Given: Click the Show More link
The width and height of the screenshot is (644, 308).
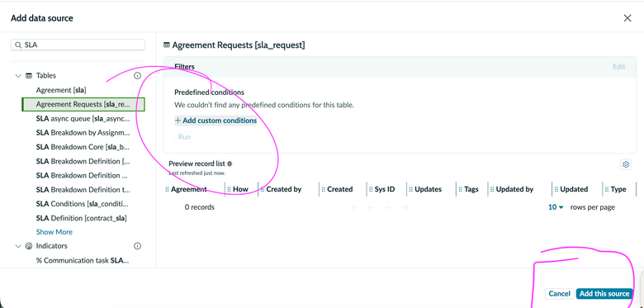Looking at the screenshot, I should [x=54, y=232].
